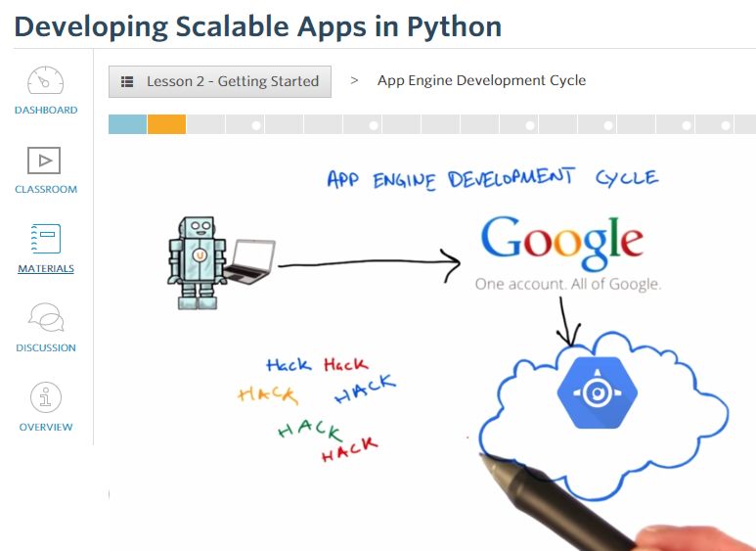Go to the Classroom play icon
The height and width of the screenshot is (551, 756).
pos(44,161)
